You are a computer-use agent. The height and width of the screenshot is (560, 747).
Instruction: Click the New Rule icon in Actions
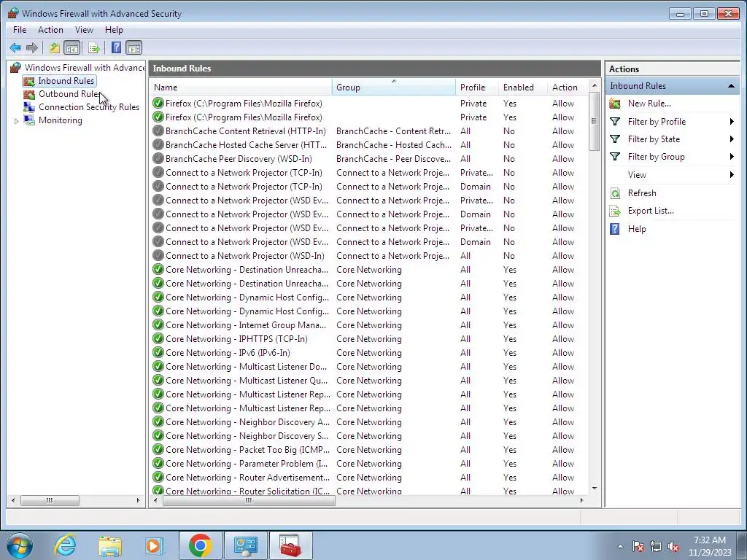tap(615, 104)
